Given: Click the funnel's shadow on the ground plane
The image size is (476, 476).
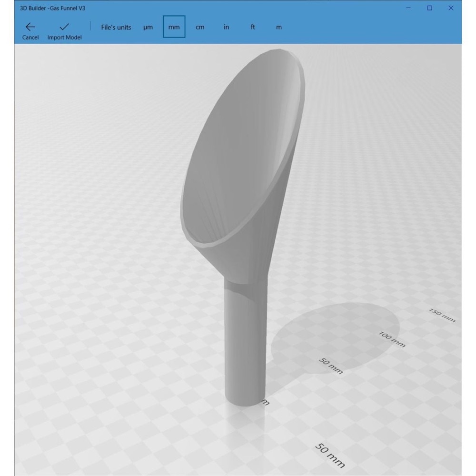Looking at the screenshot, I should 334,337.
